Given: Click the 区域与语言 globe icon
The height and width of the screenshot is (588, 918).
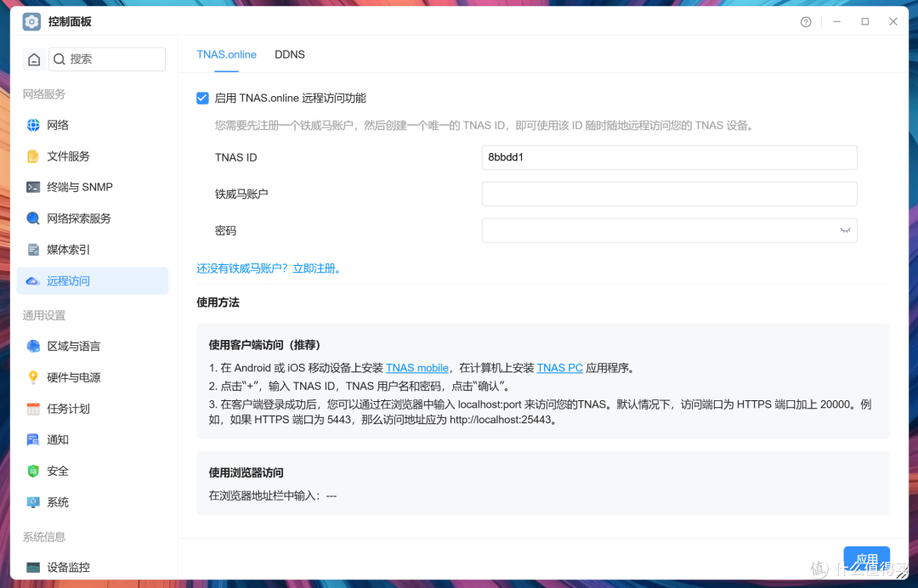Looking at the screenshot, I should click(33, 347).
